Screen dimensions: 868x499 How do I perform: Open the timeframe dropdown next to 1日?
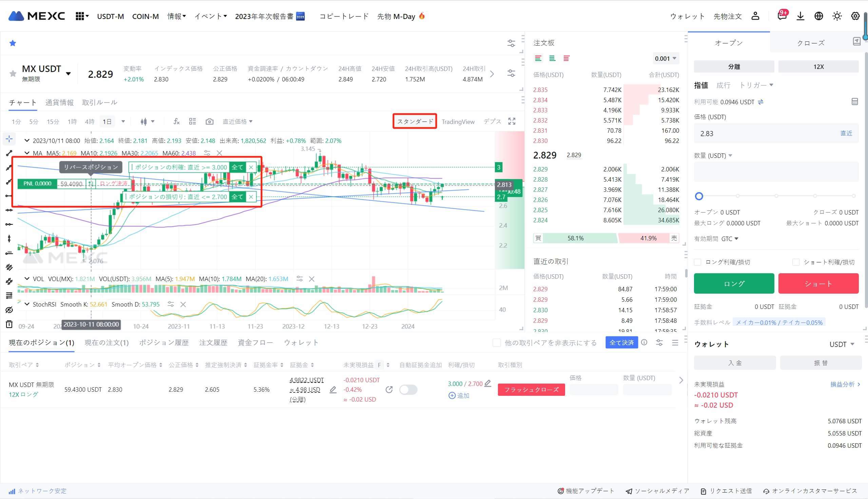click(123, 121)
